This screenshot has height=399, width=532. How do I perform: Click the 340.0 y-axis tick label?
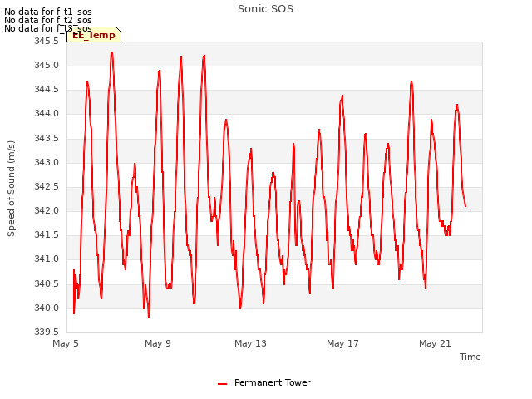[47, 308]
